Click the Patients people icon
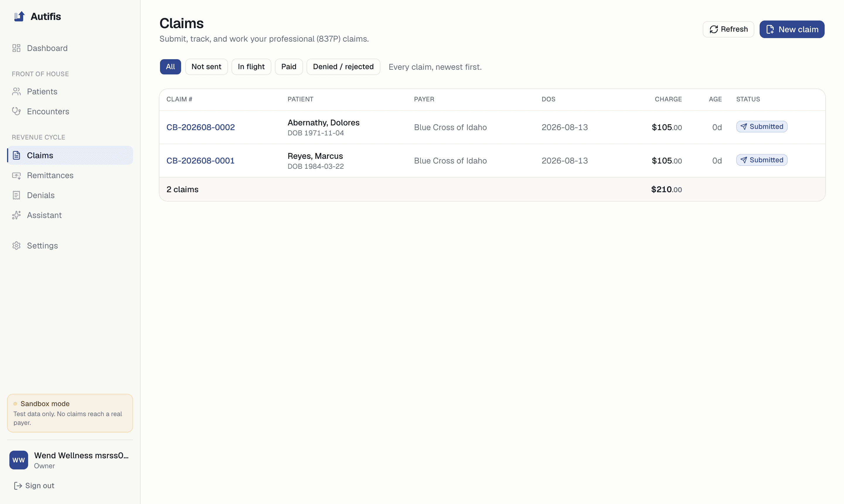Image resolution: width=844 pixels, height=504 pixels. coord(16,92)
